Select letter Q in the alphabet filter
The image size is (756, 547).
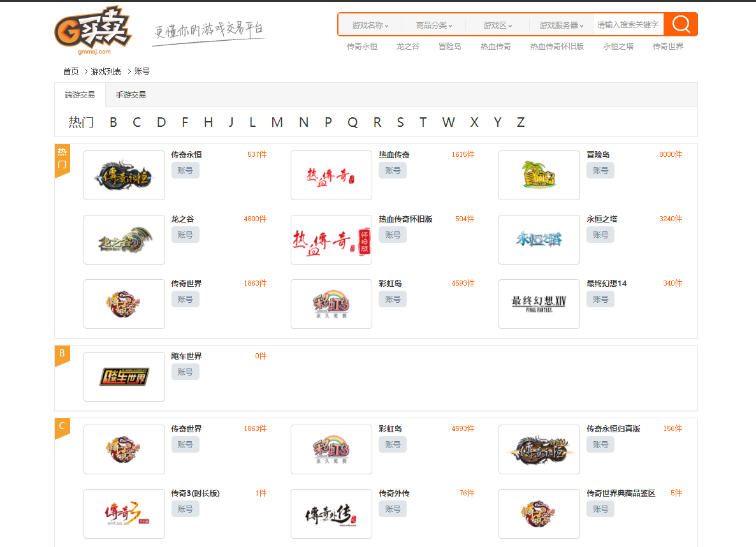353,122
